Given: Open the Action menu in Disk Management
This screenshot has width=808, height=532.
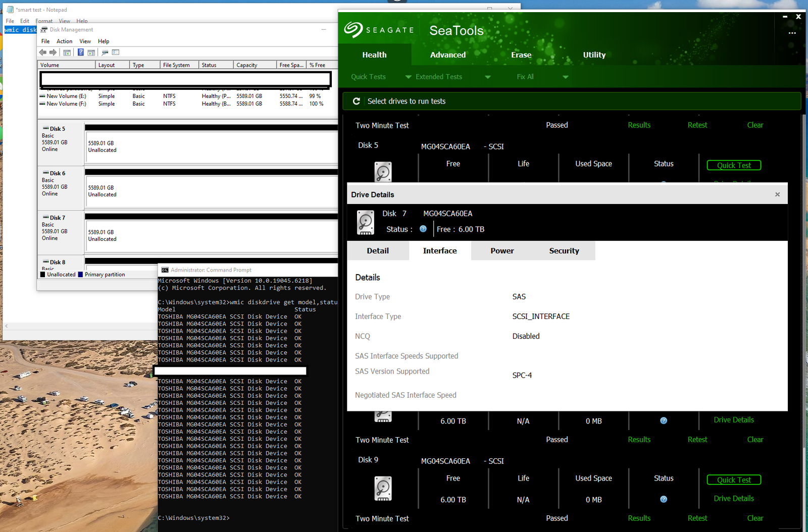Looking at the screenshot, I should (x=64, y=41).
